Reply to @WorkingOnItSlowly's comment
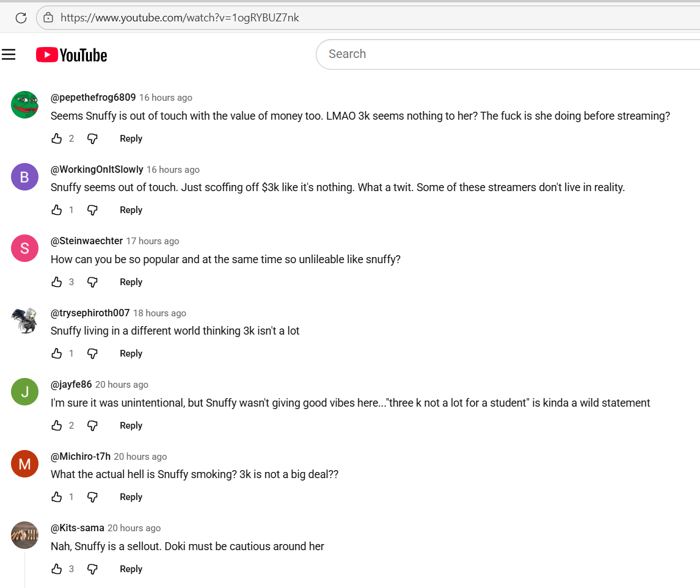This screenshot has width=700, height=588. coord(131,210)
